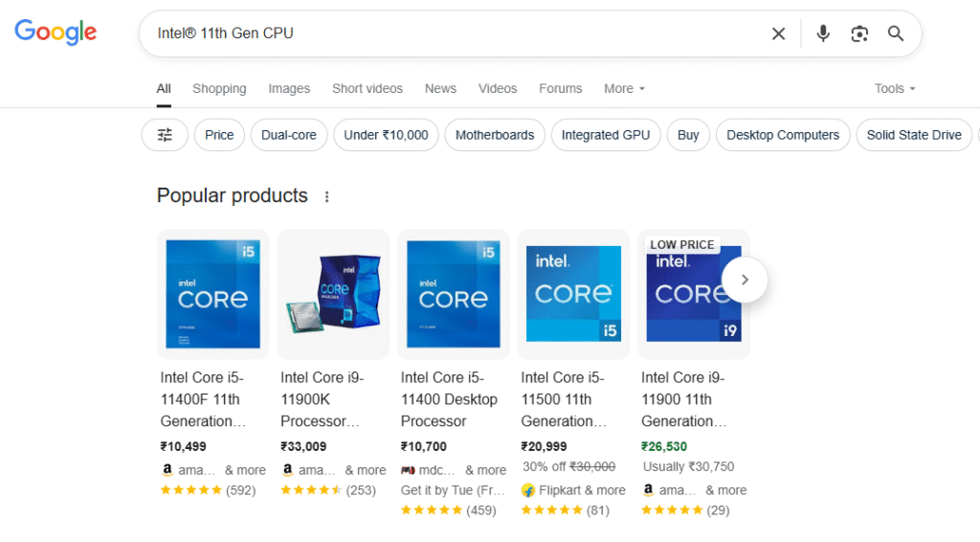Expand the More search categories dropdown

(x=624, y=89)
